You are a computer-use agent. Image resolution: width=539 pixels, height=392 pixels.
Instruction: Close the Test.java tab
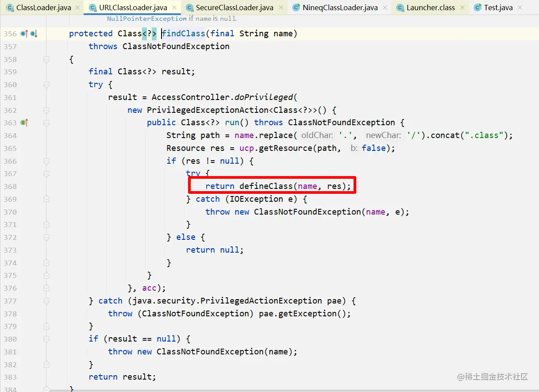tap(520, 8)
